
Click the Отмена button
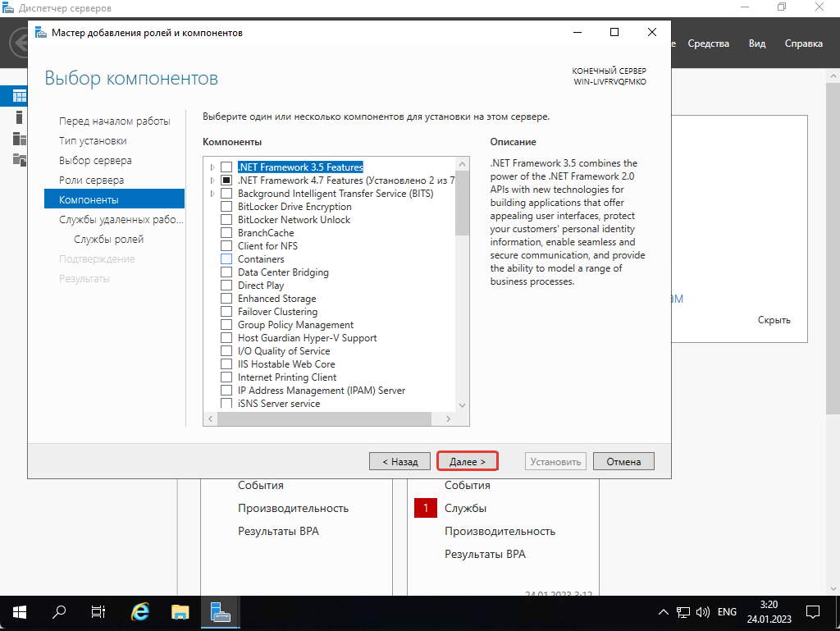(x=623, y=462)
